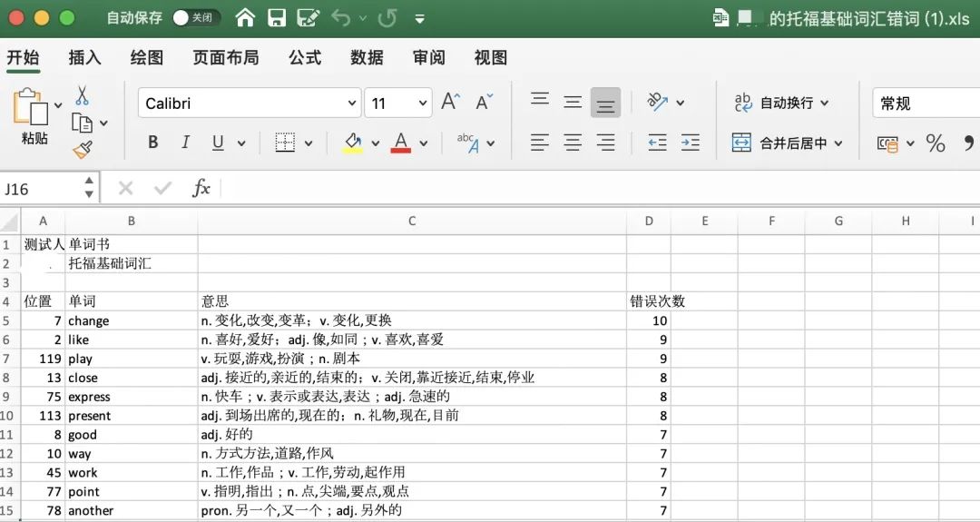The width and height of the screenshot is (980, 522).
Task: Open the 视图 tab
Action: click(x=491, y=57)
